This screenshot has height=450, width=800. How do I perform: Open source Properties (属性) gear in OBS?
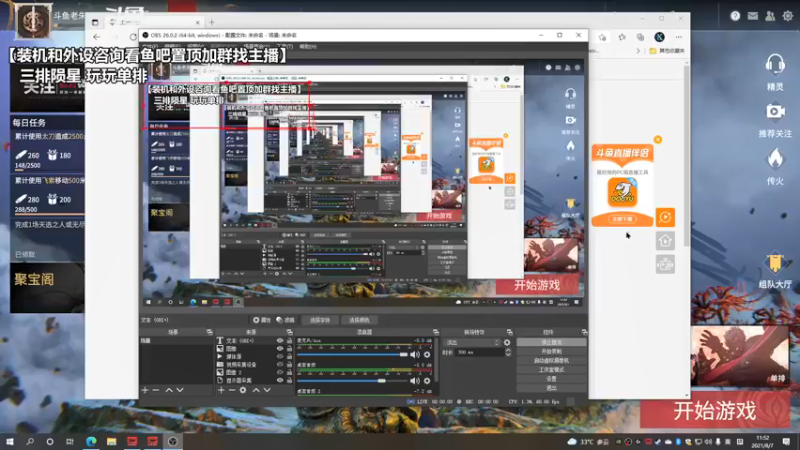(262, 320)
